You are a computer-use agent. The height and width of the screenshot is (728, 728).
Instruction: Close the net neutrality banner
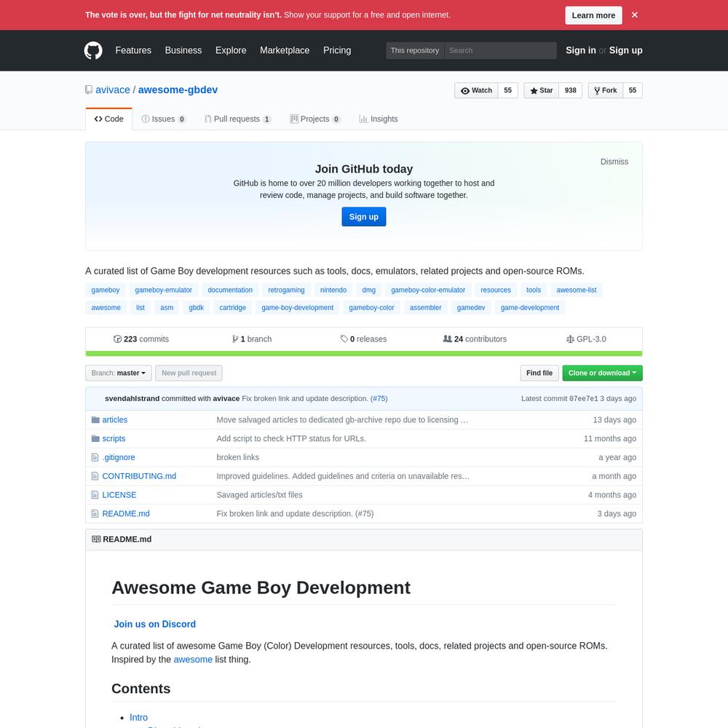[x=635, y=15]
